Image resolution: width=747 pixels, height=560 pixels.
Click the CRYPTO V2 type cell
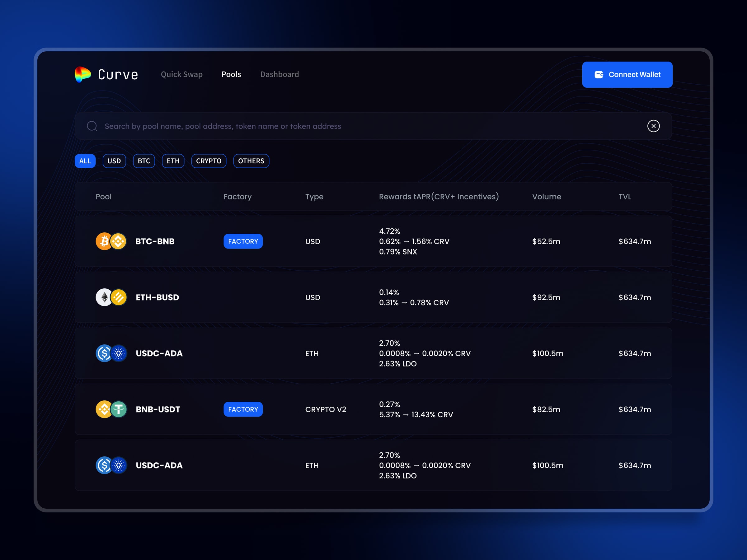[x=326, y=409]
